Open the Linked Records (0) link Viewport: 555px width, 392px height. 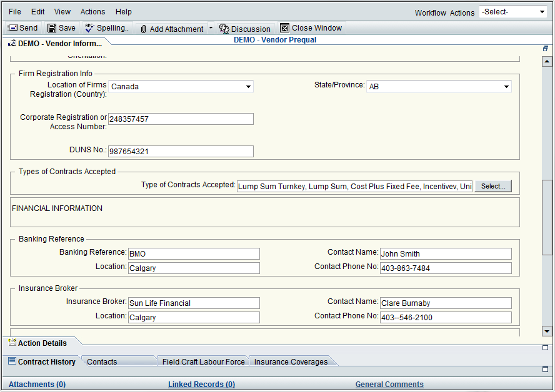click(201, 385)
